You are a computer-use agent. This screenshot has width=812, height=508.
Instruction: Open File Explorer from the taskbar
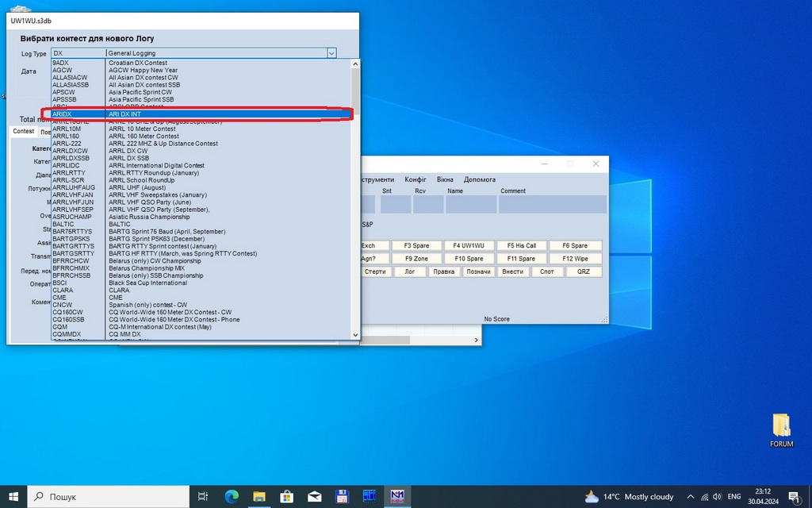[x=259, y=497]
